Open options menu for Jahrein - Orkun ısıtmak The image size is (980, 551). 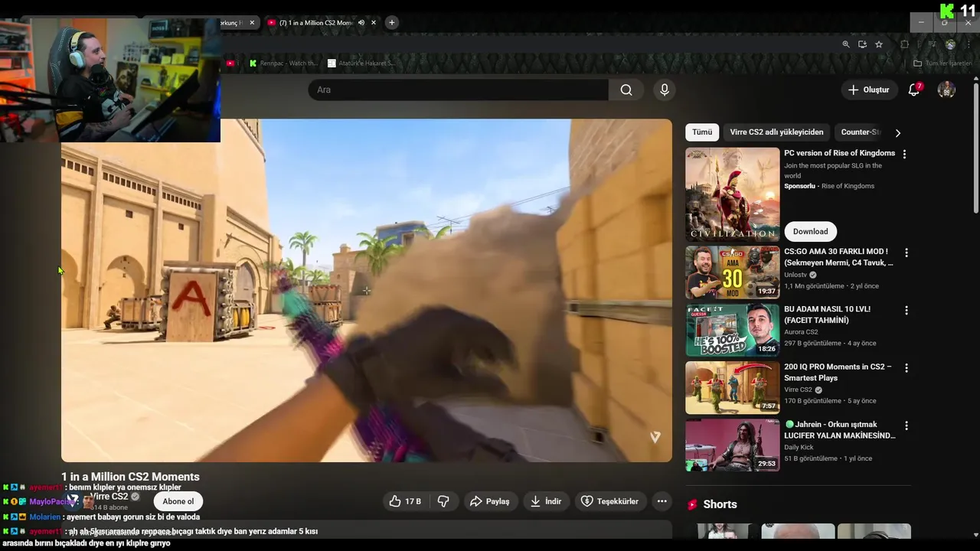(x=906, y=425)
